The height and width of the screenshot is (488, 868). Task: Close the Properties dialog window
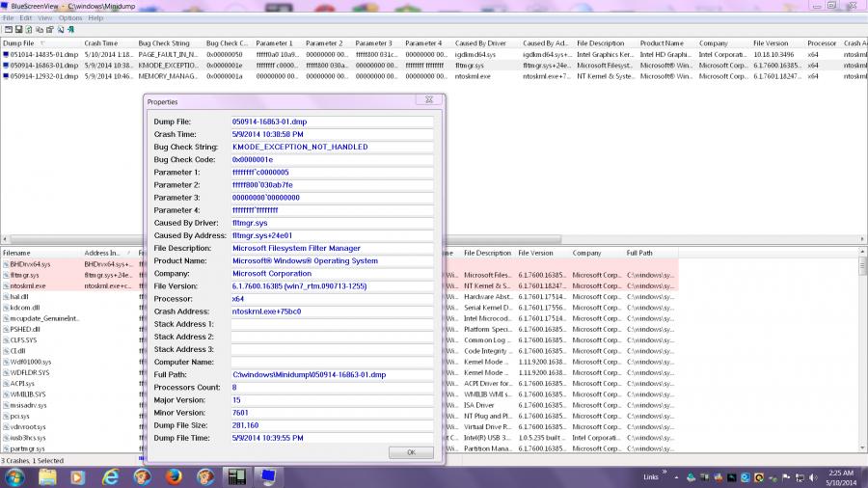point(427,99)
